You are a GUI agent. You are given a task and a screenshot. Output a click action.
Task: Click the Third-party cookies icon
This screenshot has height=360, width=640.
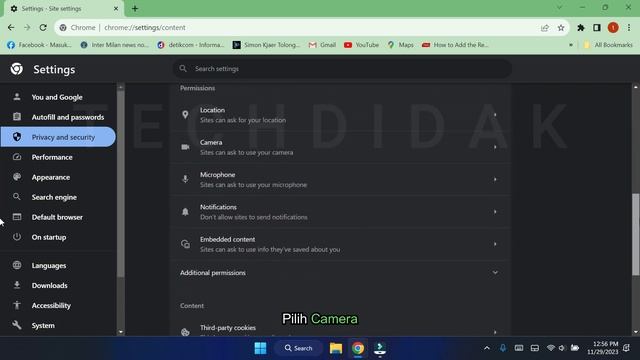(185, 332)
